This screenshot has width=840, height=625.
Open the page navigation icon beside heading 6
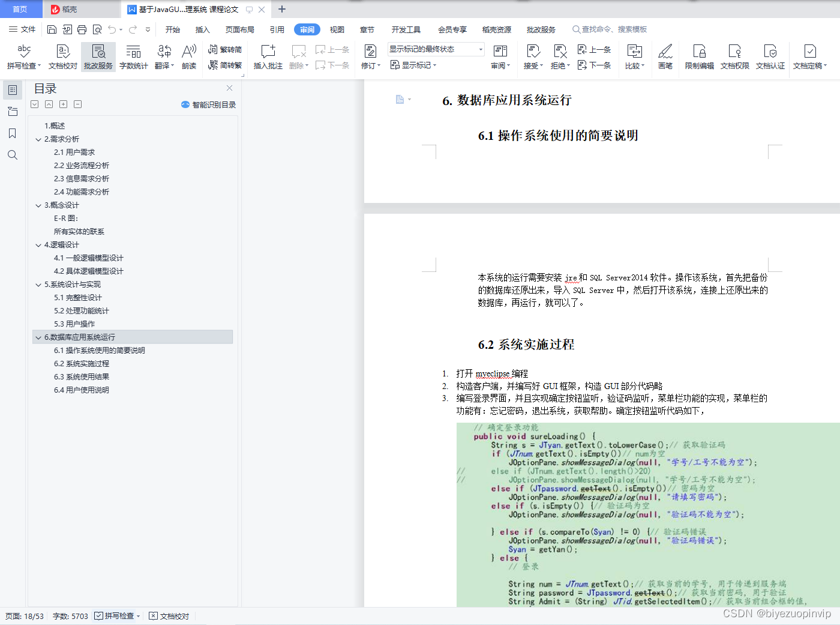(x=403, y=100)
